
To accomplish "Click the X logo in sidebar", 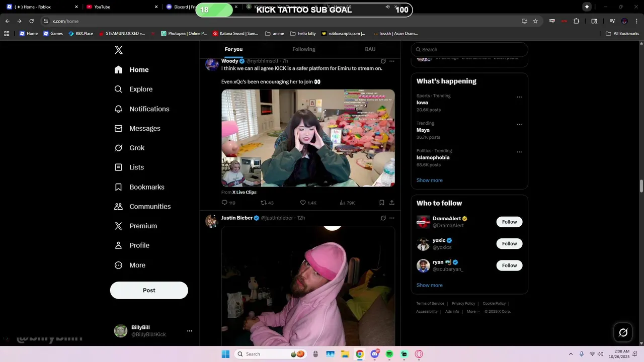I will tap(119, 50).
